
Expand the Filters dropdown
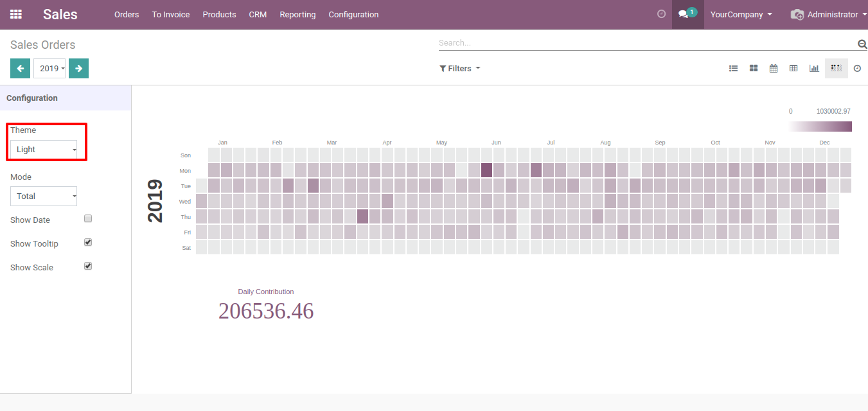coord(460,68)
